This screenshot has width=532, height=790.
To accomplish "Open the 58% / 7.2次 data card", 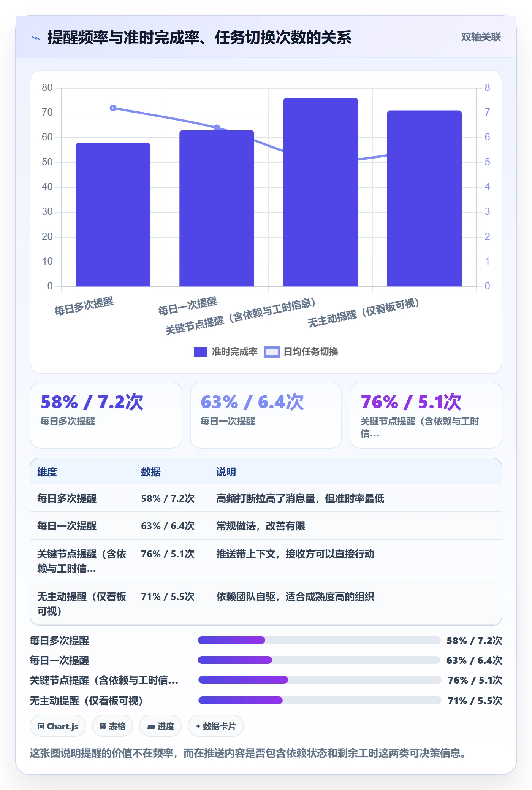I will tap(106, 415).
